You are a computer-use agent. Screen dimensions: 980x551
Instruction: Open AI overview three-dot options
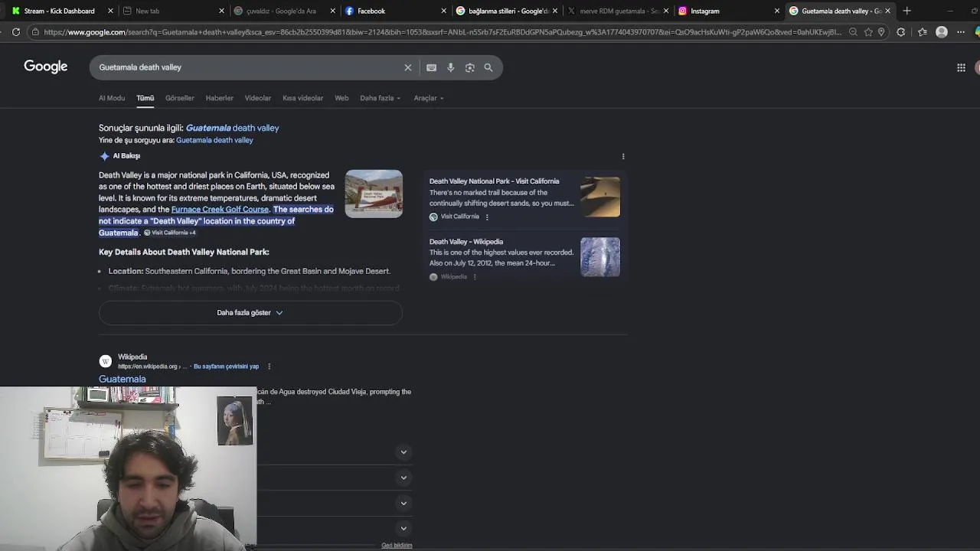(623, 156)
